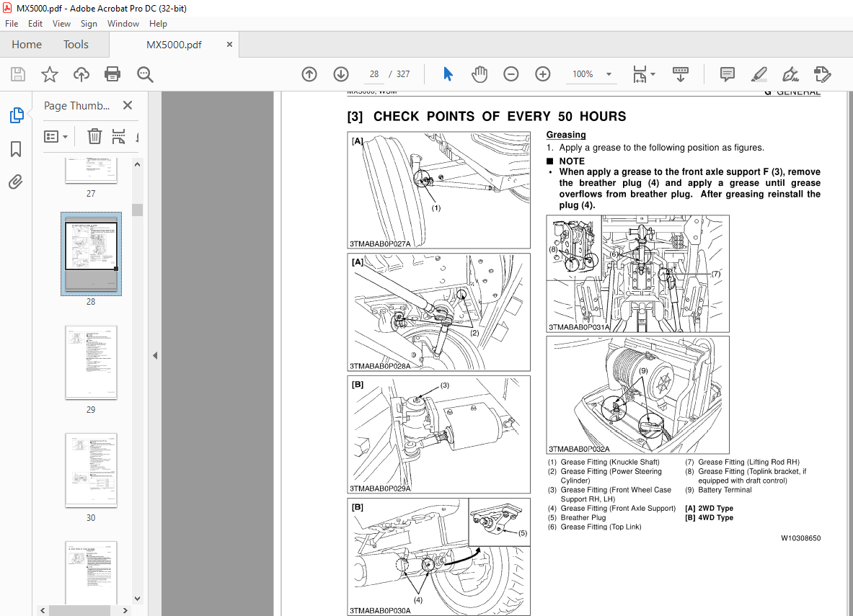Image resolution: width=853 pixels, height=616 pixels.
Task: Open the Sign menu
Action: pos(89,24)
